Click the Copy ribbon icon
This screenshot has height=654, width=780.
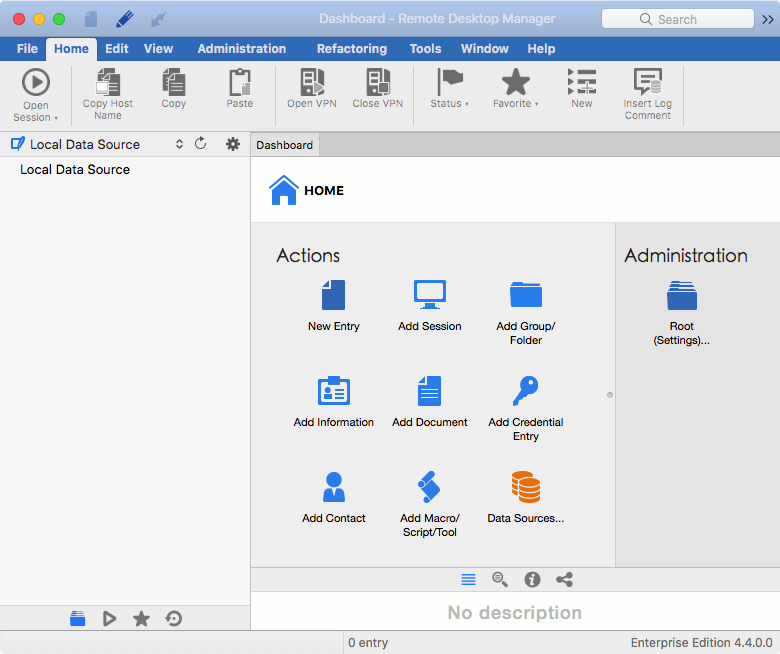coord(174,82)
